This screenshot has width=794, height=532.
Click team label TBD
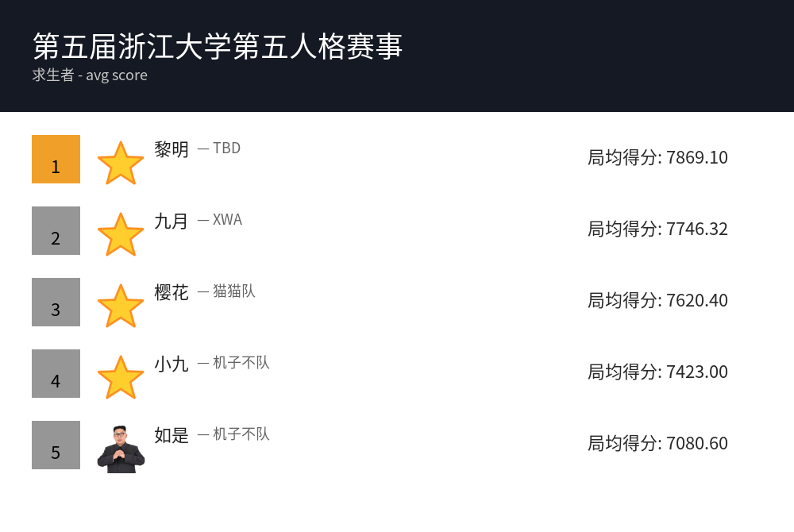[x=226, y=148]
